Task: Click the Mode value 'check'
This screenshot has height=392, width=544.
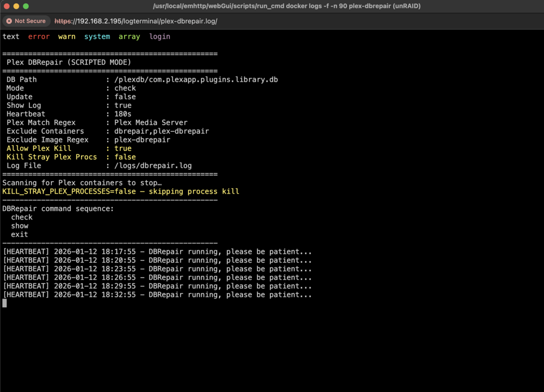Action: pos(125,88)
